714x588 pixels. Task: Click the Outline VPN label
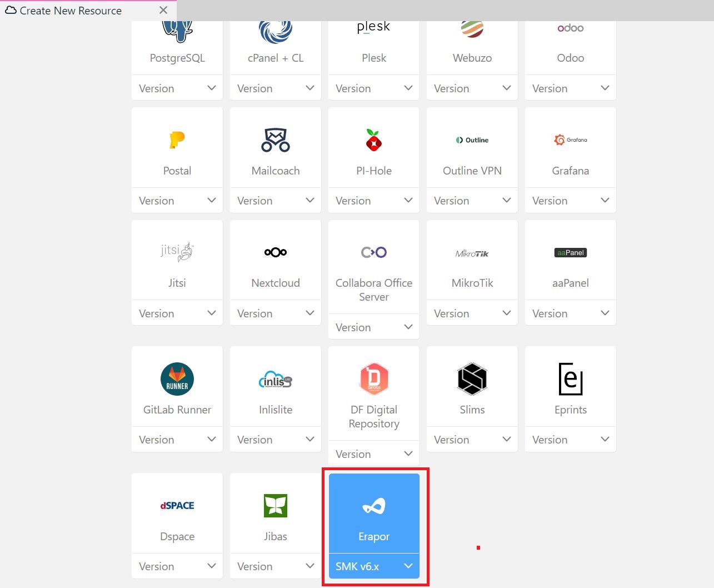[x=472, y=171]
